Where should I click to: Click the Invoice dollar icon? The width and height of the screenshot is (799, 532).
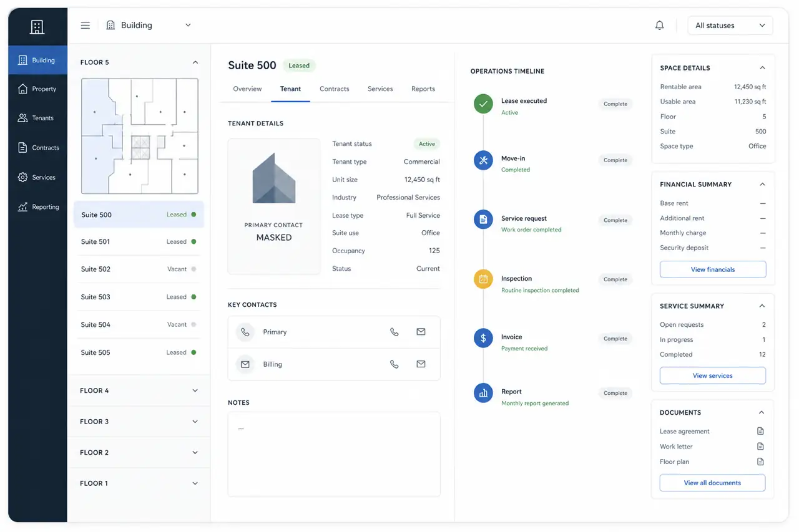(x=483, y=339)
